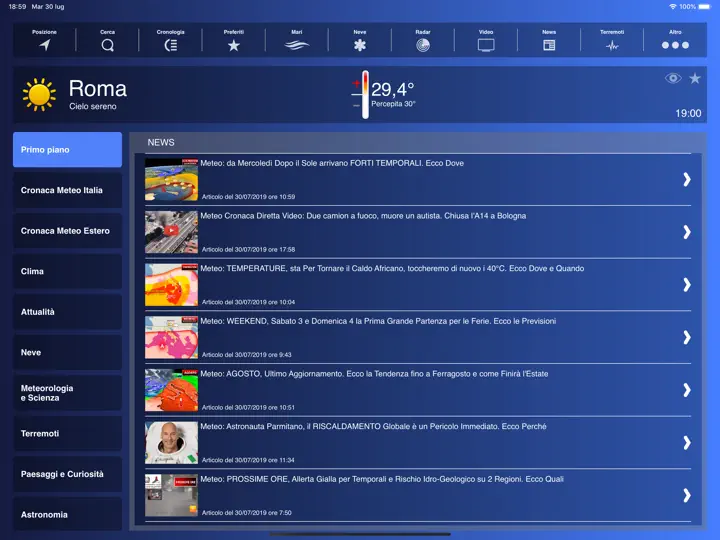
Task: Select the Paesaggi e Curiosità category
Action: coord(68,474)
